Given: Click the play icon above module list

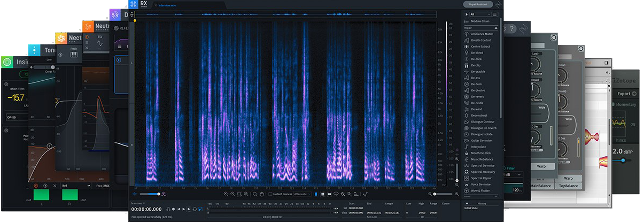Looking at the screenshot, I should click(467, 14).
